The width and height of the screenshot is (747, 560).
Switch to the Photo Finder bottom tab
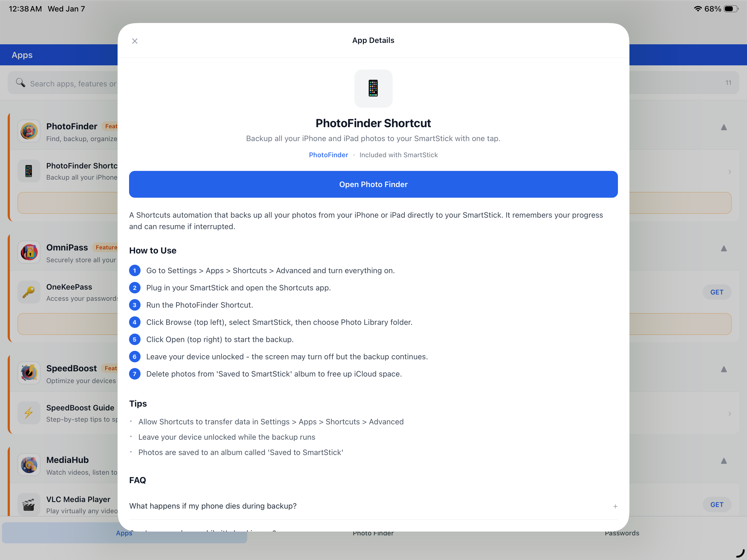pyautogui.click(x=373, y=533)
